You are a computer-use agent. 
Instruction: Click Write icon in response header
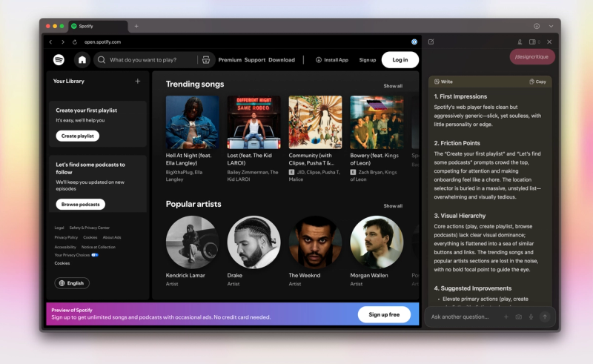(437, 82)
